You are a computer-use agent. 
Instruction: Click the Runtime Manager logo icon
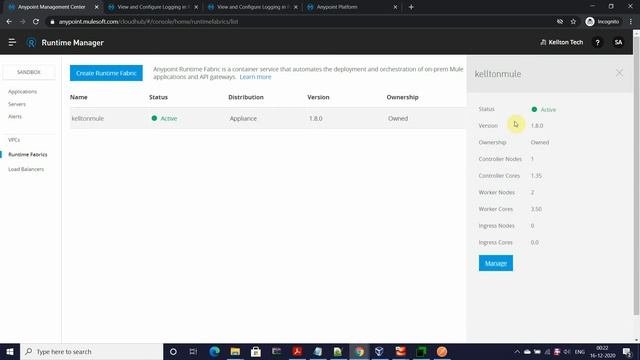pyautogui.click(x=31, y=42)
